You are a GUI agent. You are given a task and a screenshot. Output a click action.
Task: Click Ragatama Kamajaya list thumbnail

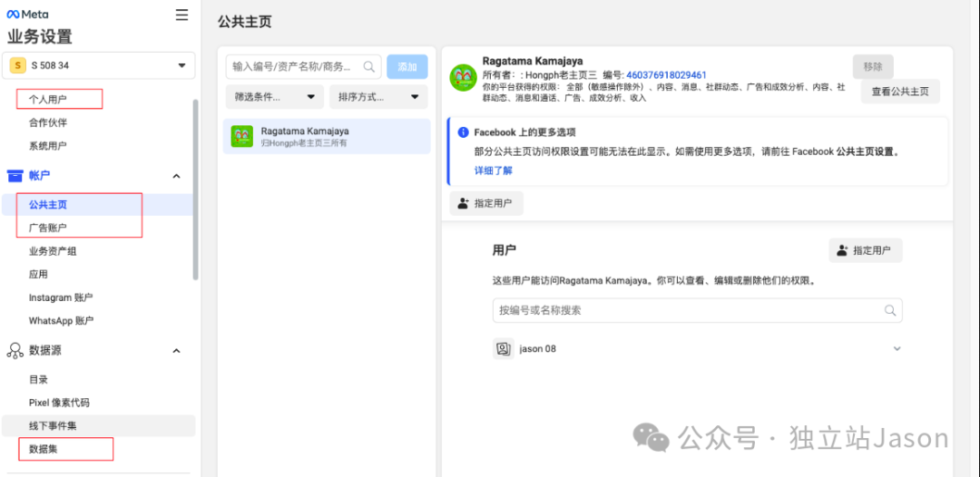coord(242,136)
